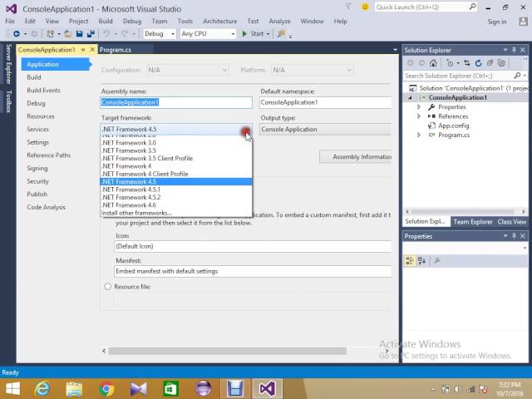Open the Output type Console Application dropdown
Viewport: 532px width, 399px height.
pyautogui.click(x=325, y=130)
